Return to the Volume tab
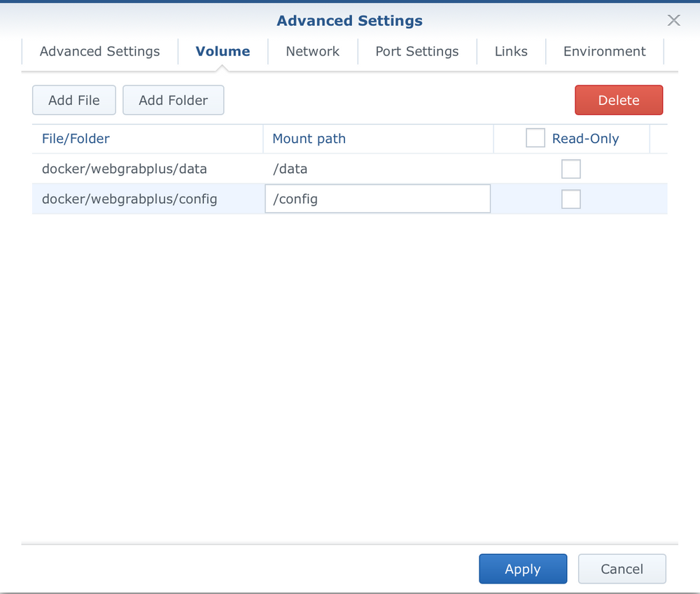Viewport: 700px width, 594px height. (x=223, y=51)
